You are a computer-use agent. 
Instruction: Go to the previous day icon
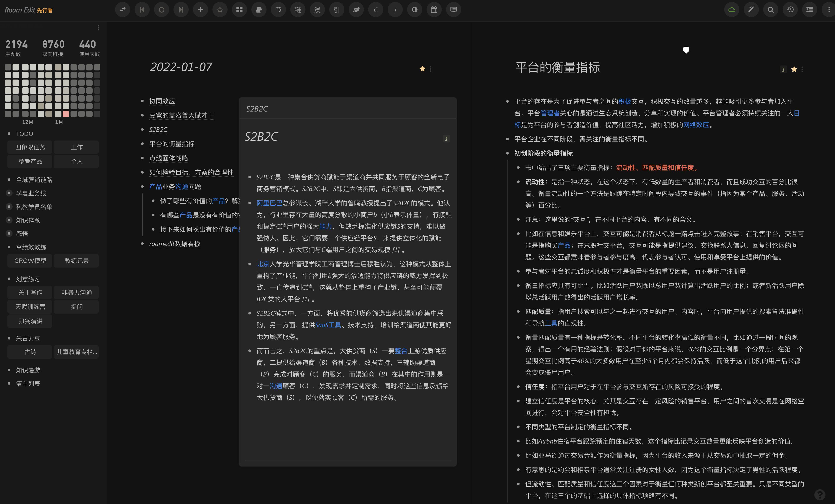click(x=142, y=10)
